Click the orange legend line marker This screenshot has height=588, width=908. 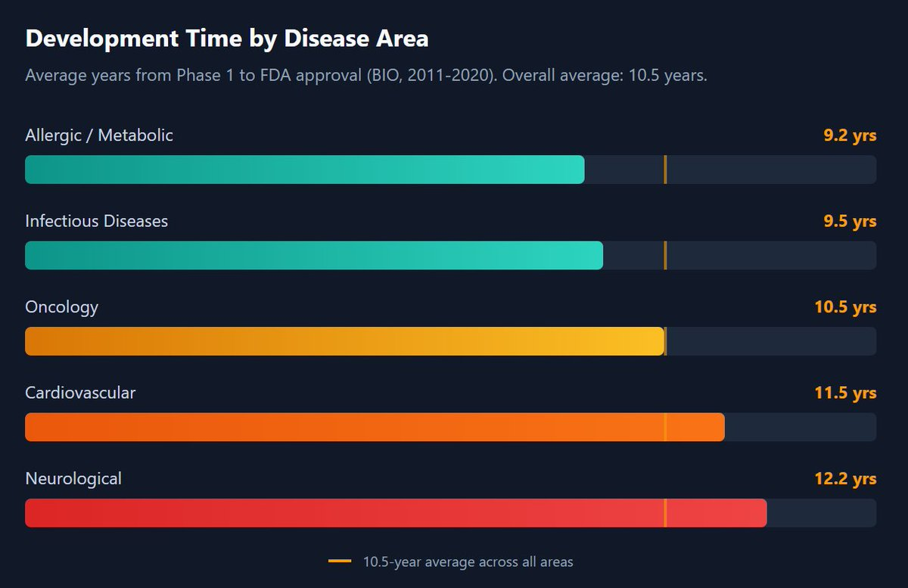click(340, 562)
